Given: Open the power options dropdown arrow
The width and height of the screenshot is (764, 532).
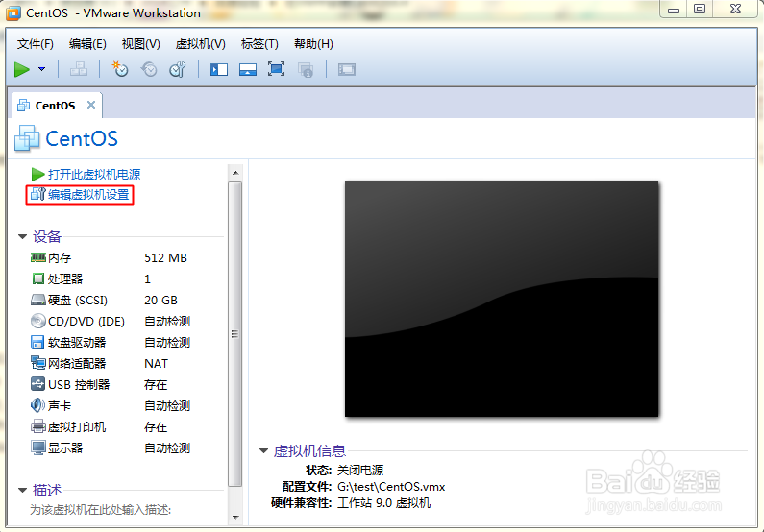Looking at the screenshot, I should tap(42, 69).
